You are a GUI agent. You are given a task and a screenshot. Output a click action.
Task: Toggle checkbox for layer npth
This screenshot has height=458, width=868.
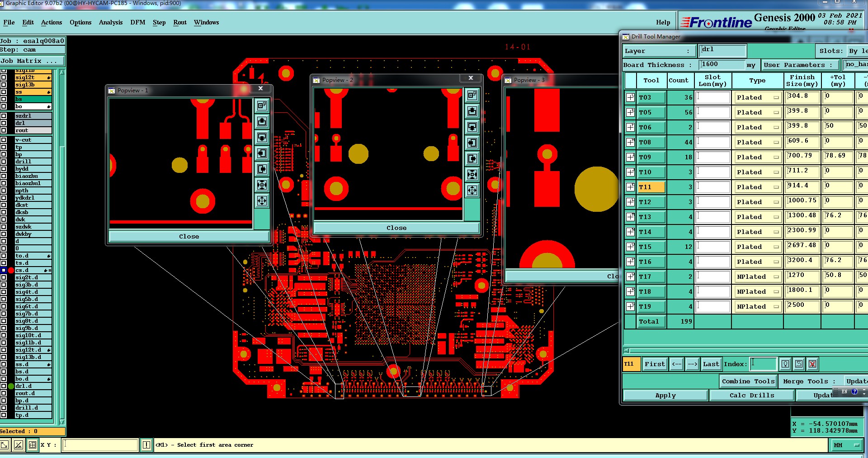pos(4,191)
